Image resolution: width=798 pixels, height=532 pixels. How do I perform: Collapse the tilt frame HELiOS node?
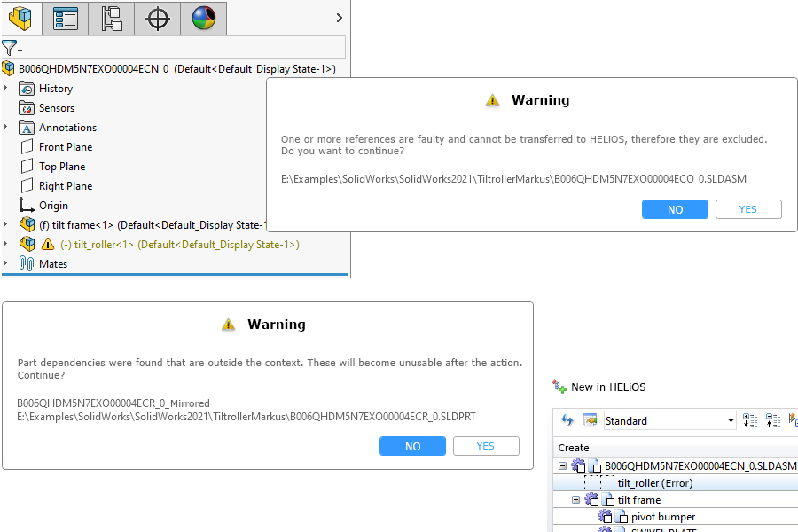point(575,500)
